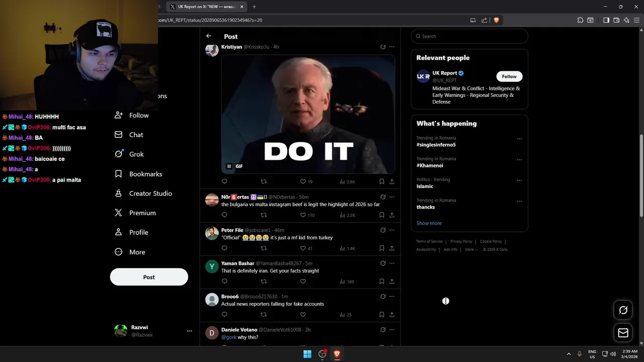Reply to Peter File's post

(224, 248)
